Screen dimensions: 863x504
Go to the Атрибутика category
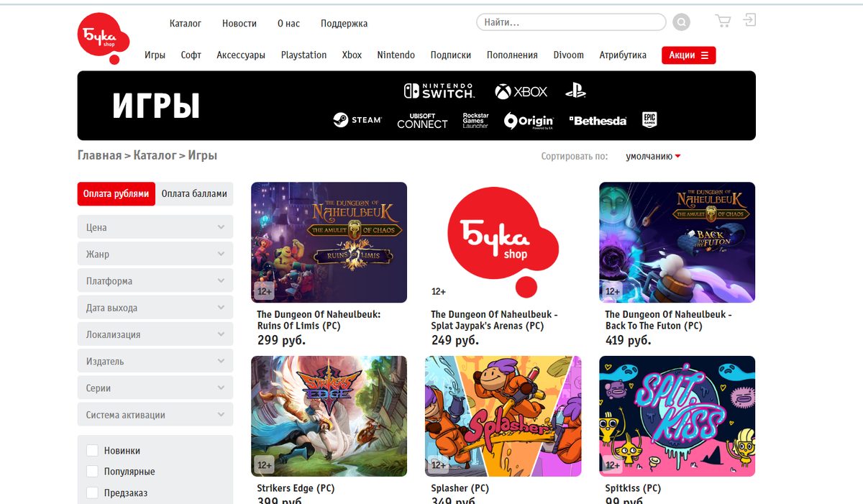click(623, 55)
